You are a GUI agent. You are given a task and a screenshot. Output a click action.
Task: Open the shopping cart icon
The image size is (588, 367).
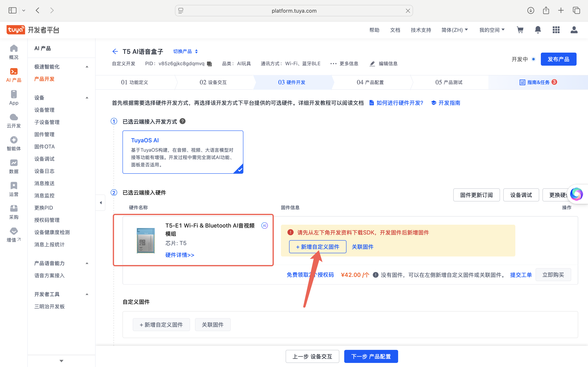point(520,30)
